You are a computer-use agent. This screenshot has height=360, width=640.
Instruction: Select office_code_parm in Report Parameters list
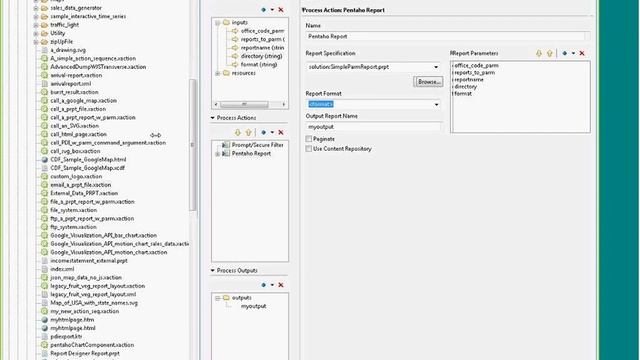click(x=476, y=65)
